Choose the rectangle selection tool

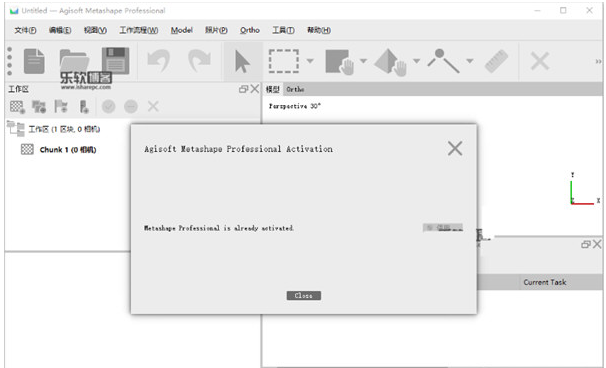284,61
